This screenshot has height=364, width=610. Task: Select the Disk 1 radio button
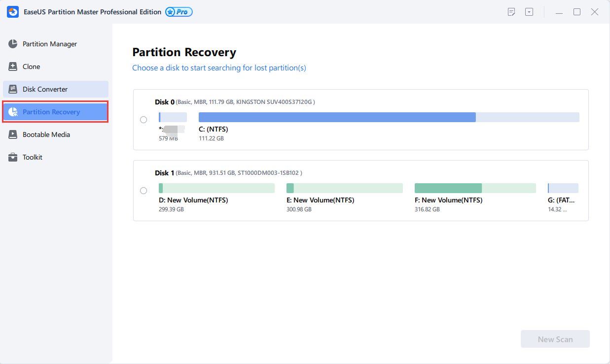click(x=144, y=191)
